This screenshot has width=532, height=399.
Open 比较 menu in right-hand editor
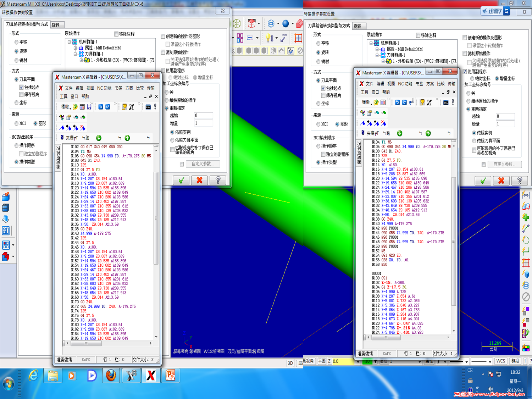[441, 84]
